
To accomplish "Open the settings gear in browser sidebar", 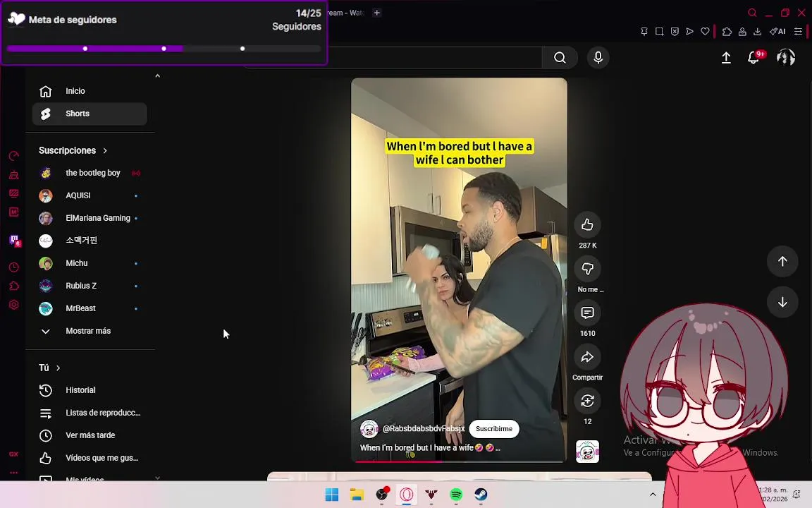I will coord(14,305).
